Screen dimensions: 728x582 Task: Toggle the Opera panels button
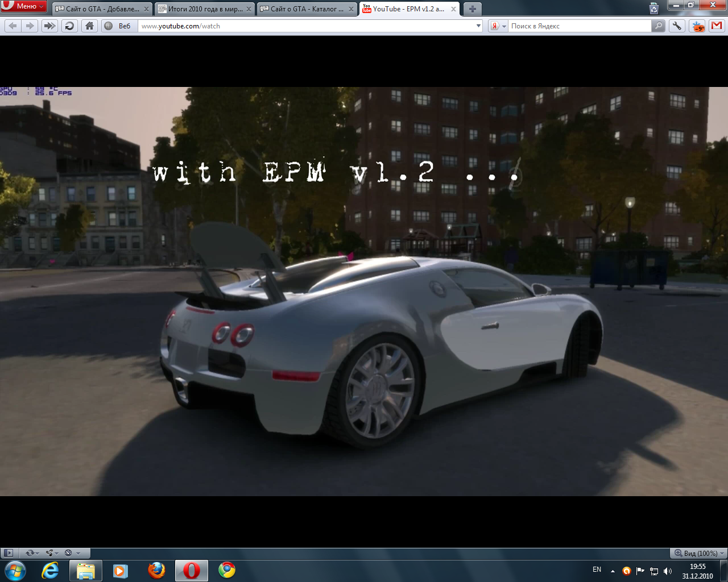coord(9,553)
